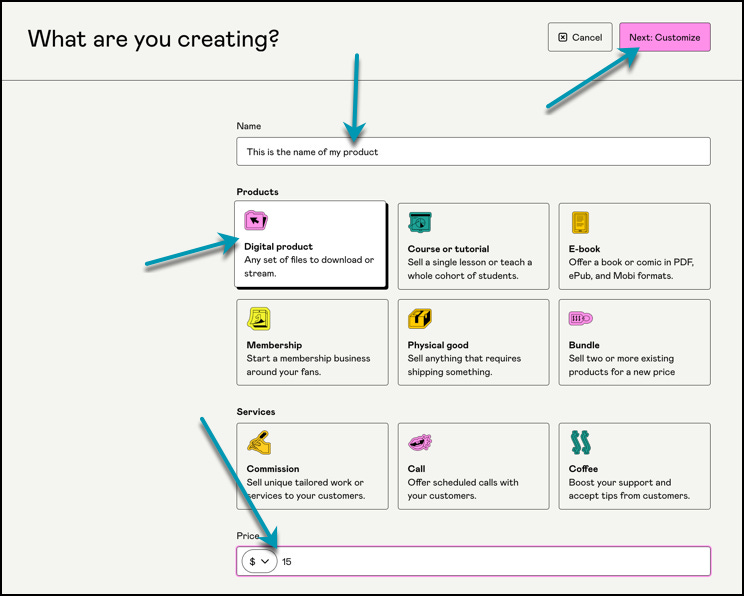This screenshot has width=744, height=596.
Task: Pick the Commission service card
Action: 312,466
